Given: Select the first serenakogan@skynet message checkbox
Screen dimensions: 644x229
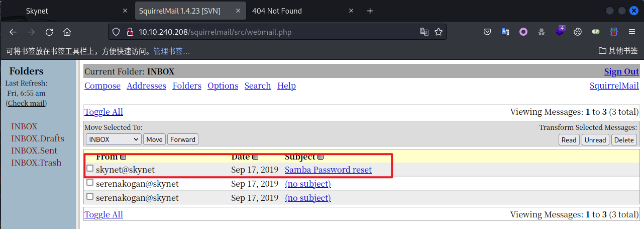Looking at the screenshot, I should pos(90,182).
